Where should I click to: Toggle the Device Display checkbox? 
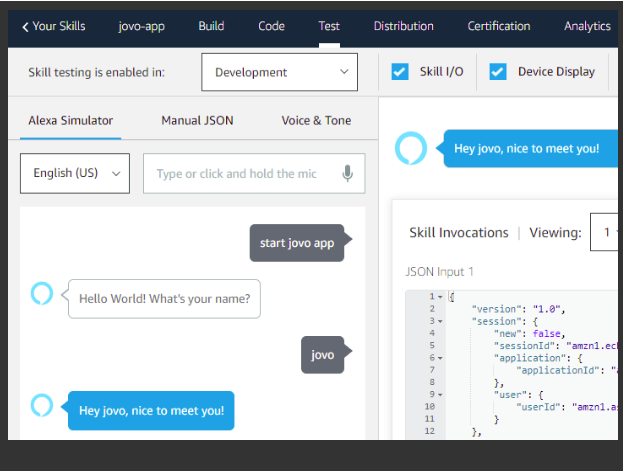pyautogui.click(x=498, y=72)
